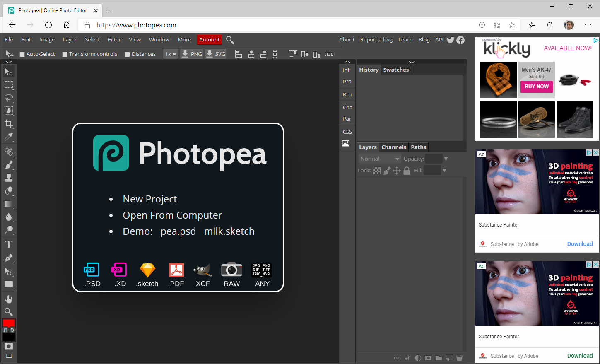600x364 pixels.
Task: Select the Blur tool
Action: (x=9, y=217)
